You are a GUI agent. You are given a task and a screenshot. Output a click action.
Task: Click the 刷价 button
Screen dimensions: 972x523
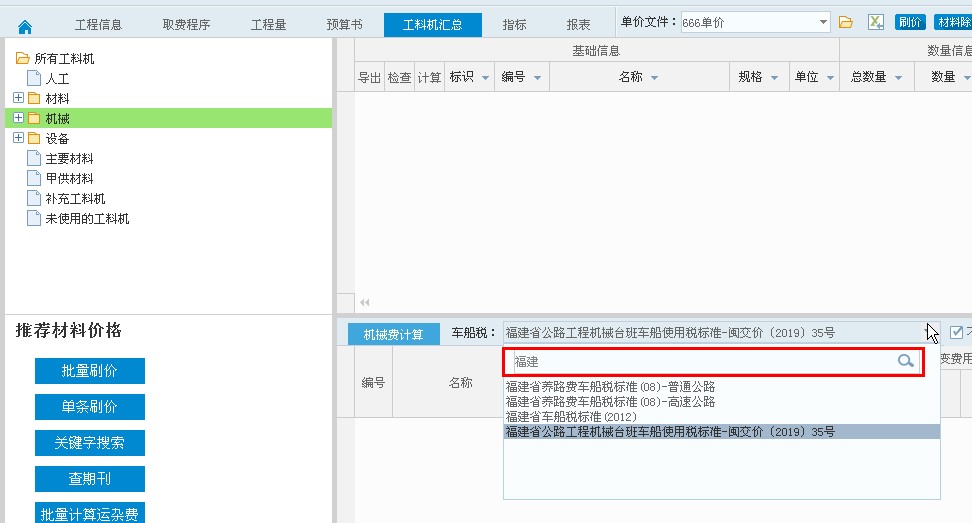pyautogui.click(x=910, y=22)
